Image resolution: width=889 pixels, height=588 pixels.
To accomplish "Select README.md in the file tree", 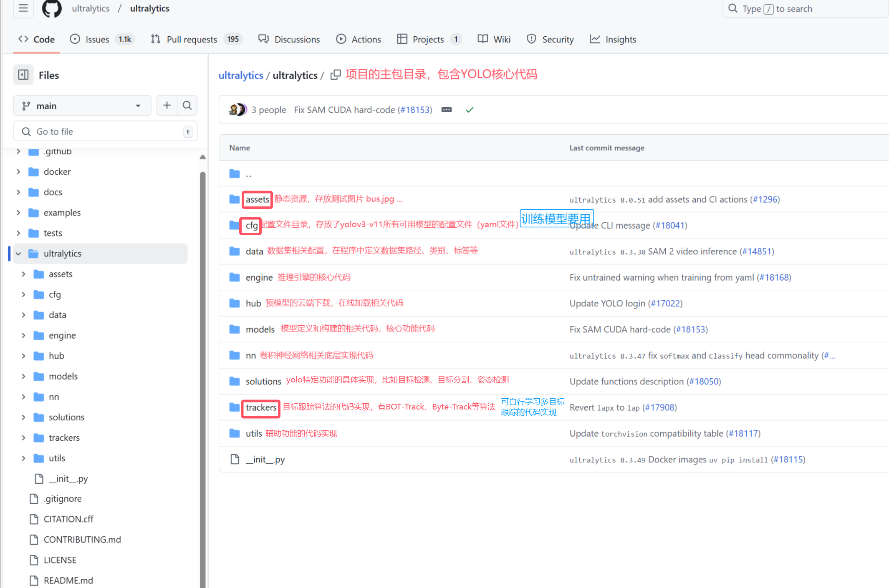I will coord(68,580).
